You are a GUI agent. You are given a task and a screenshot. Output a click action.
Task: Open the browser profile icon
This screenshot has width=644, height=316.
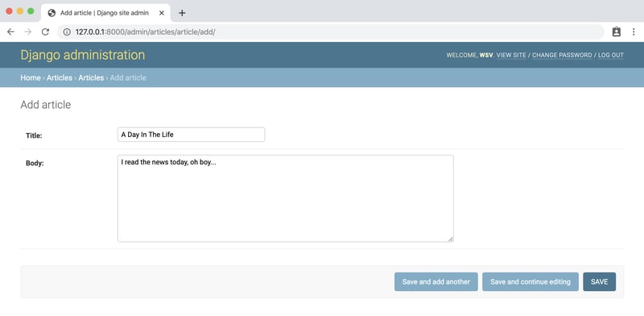[617, 31]
